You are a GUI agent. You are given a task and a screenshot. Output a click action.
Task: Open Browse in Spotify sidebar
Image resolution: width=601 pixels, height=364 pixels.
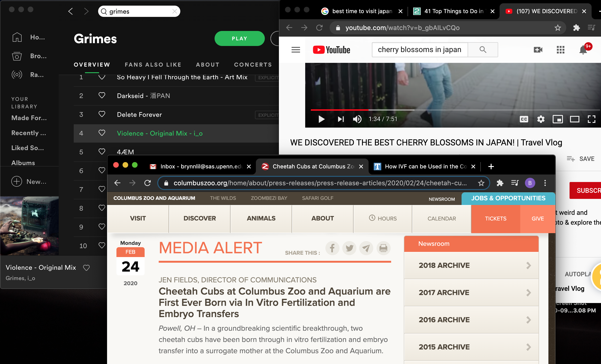(29, 56)
